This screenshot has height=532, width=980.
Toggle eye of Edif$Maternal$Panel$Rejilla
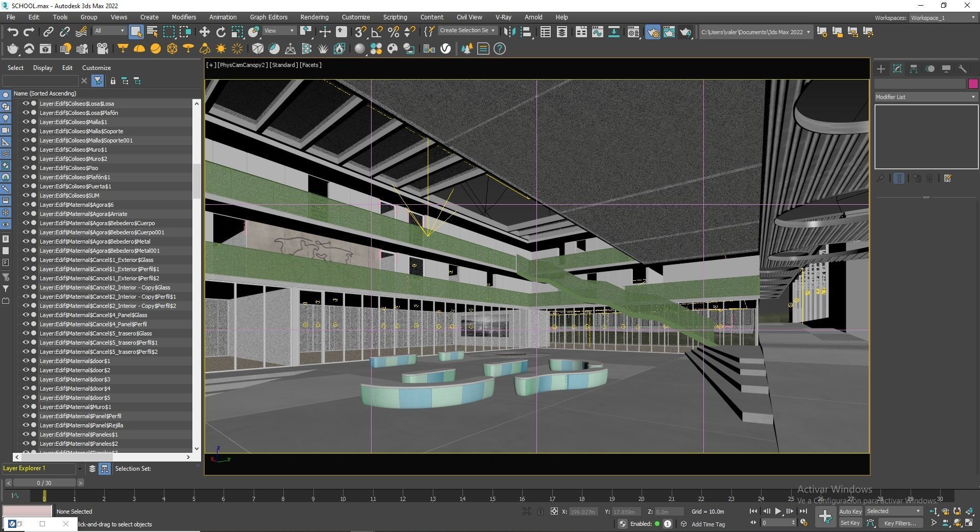point(26,425)
